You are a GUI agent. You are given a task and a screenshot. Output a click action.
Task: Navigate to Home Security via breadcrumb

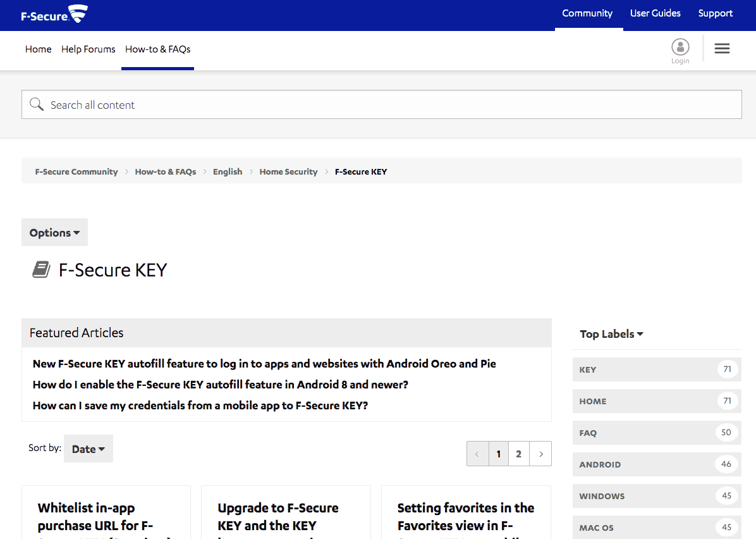(x=288, y=171)
